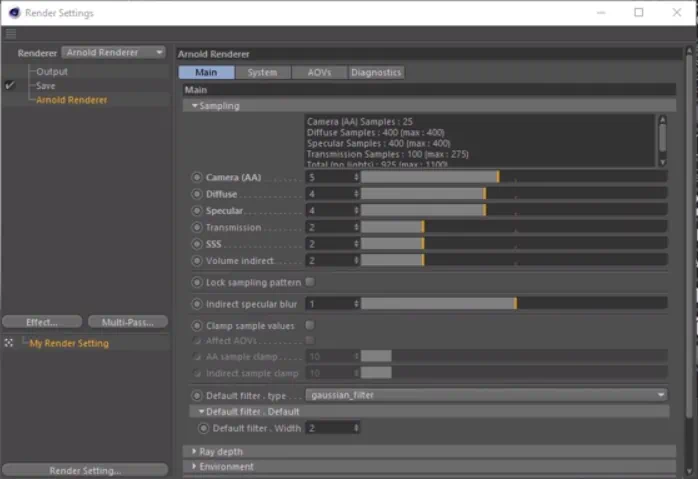
Task: Toggle the Specular animation dot
Action: (197, 211)
